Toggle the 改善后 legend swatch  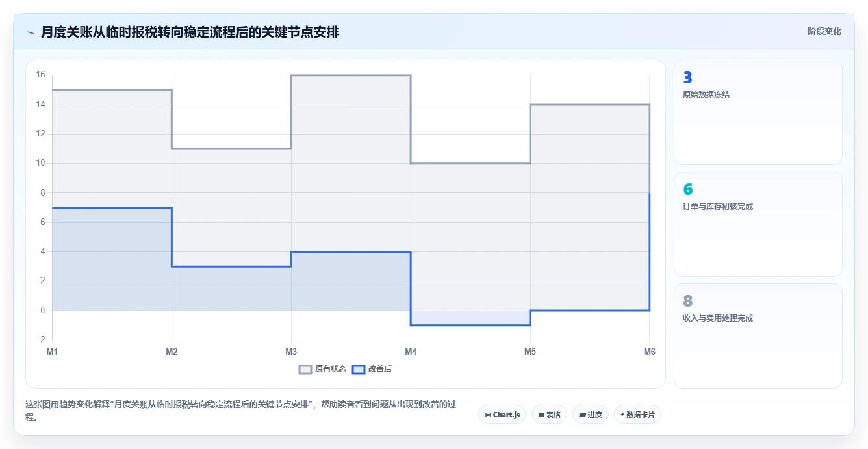pyautogui.click(x=359, y=369)
